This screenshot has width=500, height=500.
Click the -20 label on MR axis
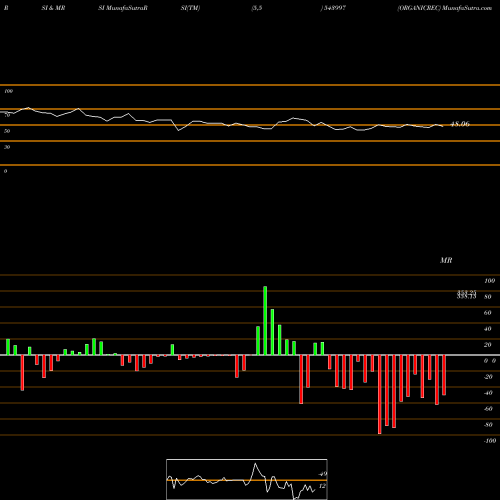(488, 377)
